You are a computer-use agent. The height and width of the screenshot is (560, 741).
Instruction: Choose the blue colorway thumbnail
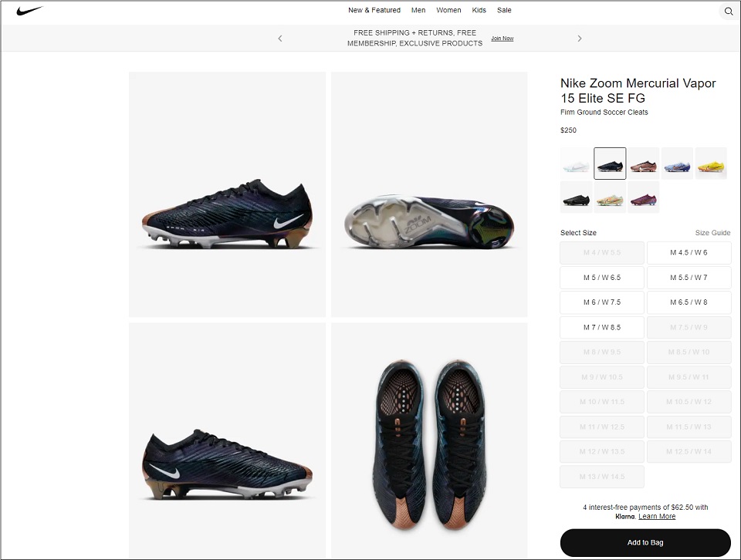(x=677, y=164)
